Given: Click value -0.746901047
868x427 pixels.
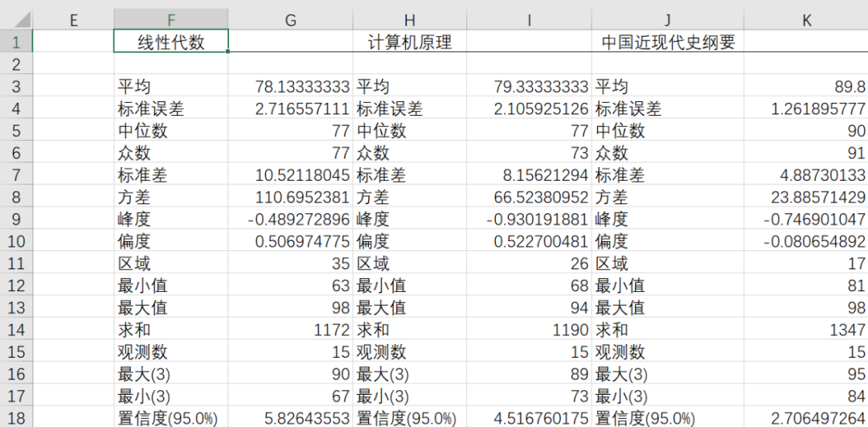Looking at the screenshot, I should [x=814, y=220].
